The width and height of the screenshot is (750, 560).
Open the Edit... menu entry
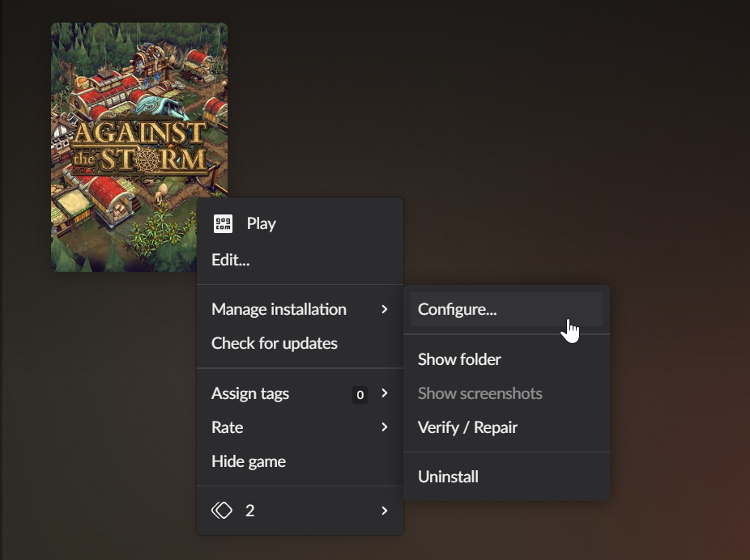coord(300,260)
